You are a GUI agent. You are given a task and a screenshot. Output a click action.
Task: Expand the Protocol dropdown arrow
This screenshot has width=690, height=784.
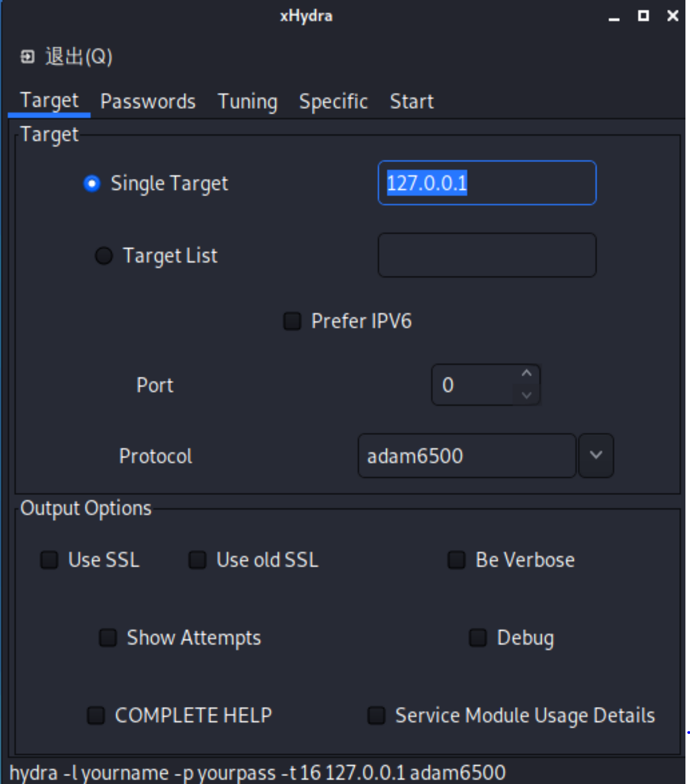point(596,456)
